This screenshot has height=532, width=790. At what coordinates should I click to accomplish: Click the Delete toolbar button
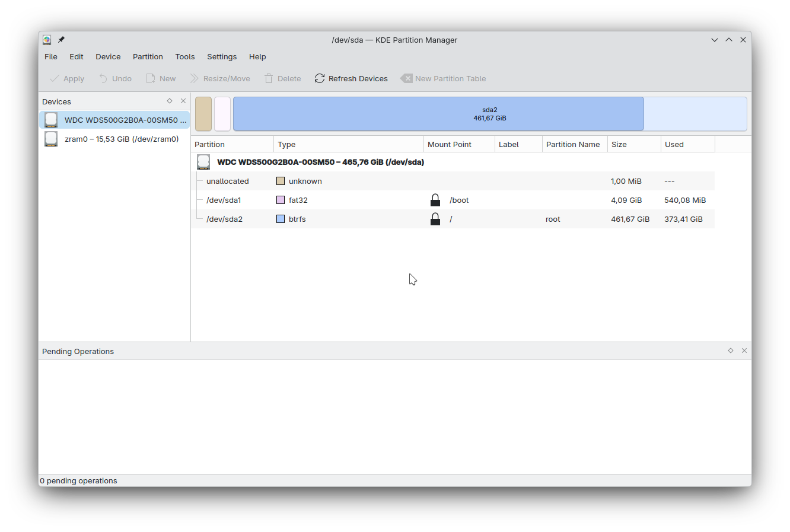pos(283,78)
